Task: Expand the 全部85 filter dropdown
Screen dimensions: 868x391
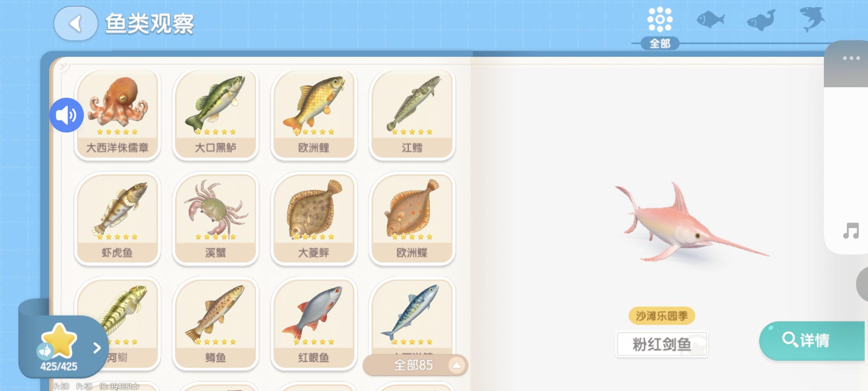Action: click(415, 365)
